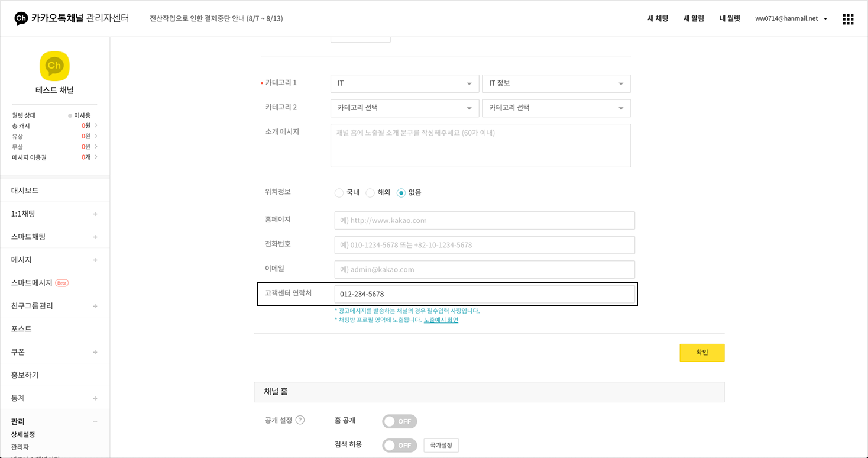
Task: Open 대시보드 in the sidebar
Action: pos(25,191)
